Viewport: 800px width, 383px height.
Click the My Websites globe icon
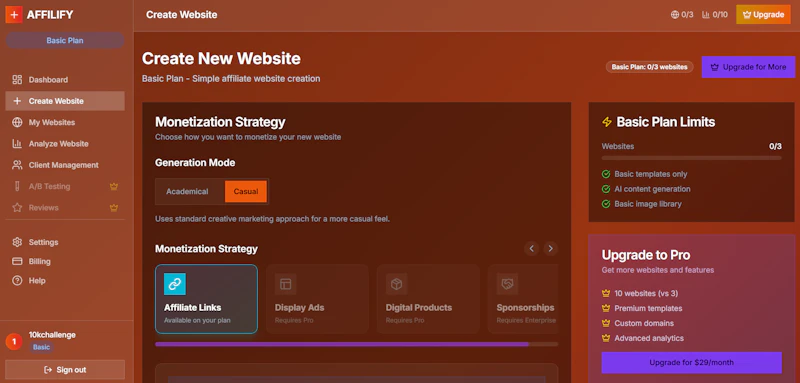(17, 122)
